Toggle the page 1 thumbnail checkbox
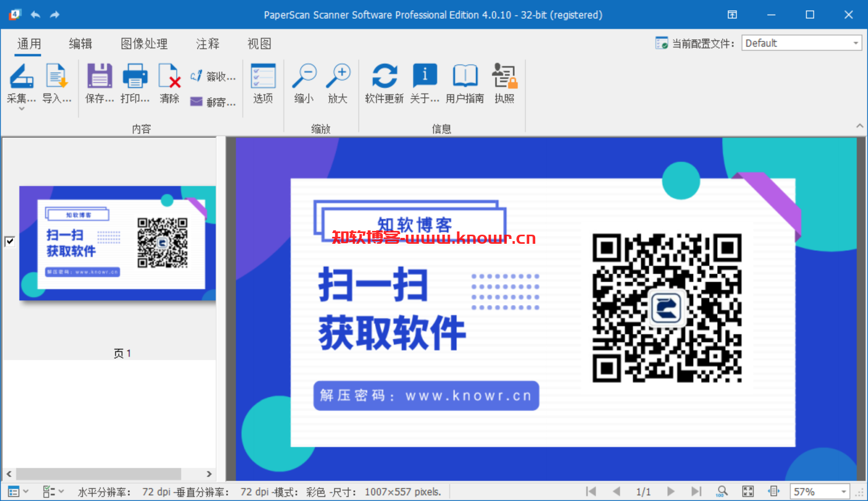This screenshot has width=868, height=501. [x=10, y=241]
